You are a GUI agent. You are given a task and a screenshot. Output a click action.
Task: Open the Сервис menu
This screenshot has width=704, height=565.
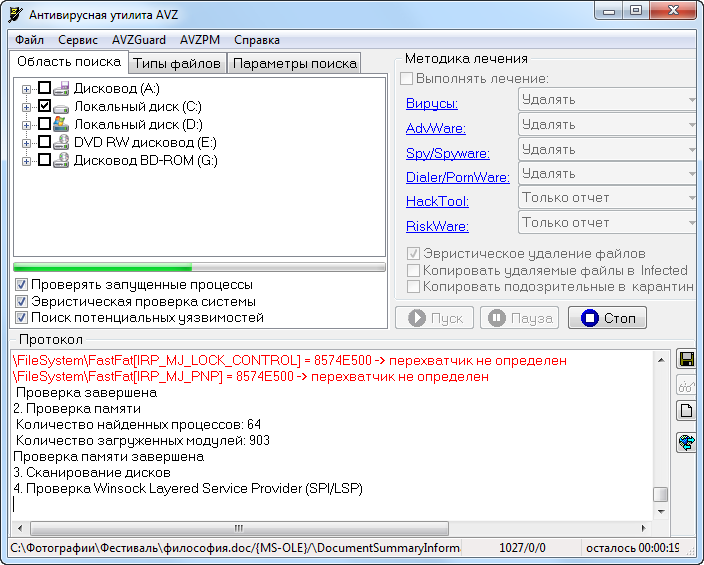click(78, 40)
